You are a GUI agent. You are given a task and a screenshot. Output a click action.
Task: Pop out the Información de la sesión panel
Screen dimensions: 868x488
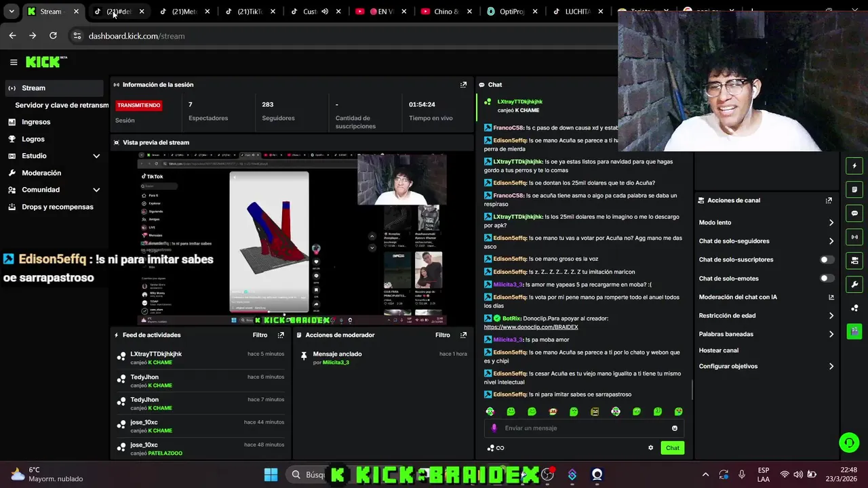pos(463,85)
